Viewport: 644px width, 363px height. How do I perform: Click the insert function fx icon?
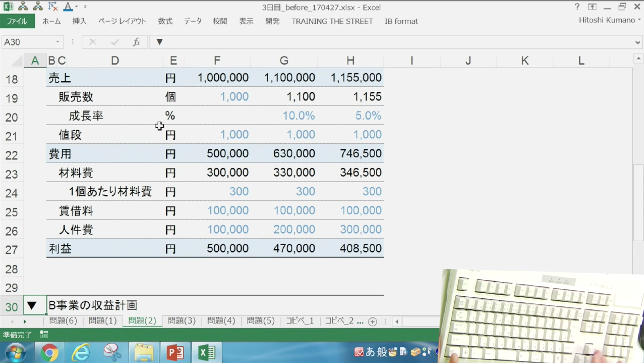point(136,42)
